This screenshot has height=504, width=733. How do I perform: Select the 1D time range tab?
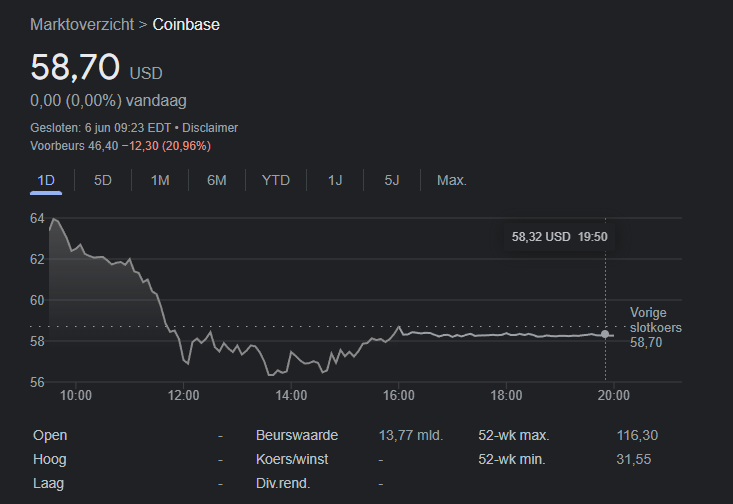click(x=45, y=181)
